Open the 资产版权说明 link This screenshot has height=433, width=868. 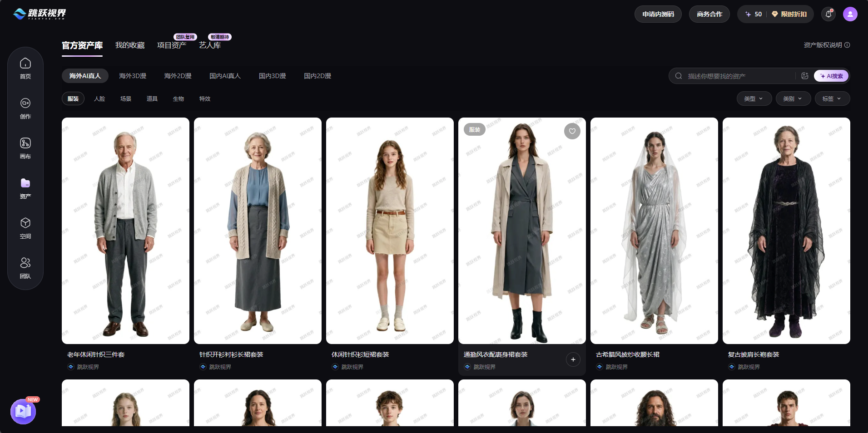point(823,45)
